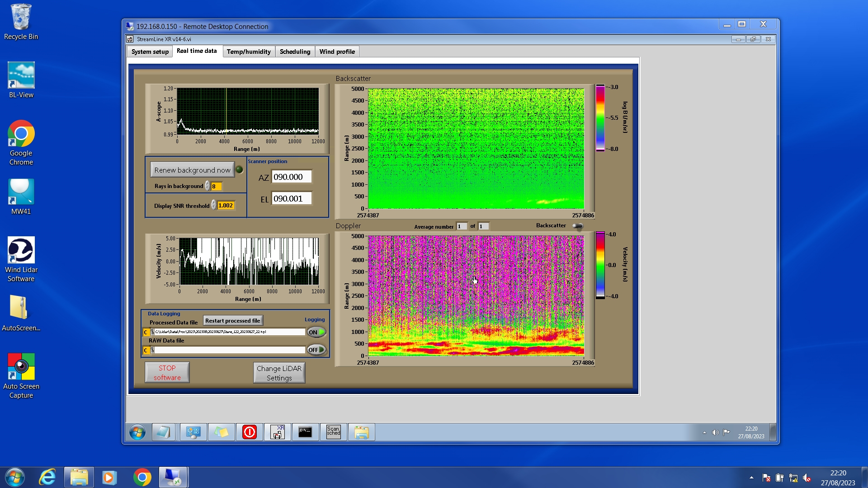Click the Change LiDAR Settings button
This screenshot has width=868, height=488.
coord(279,373)
